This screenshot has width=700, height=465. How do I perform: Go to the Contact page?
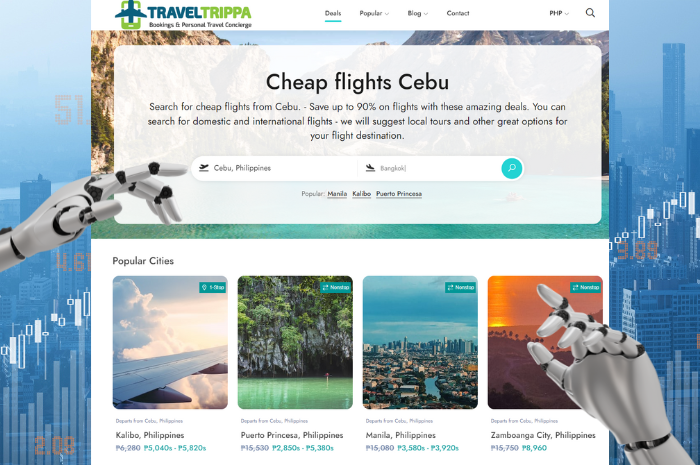point(458,13)
